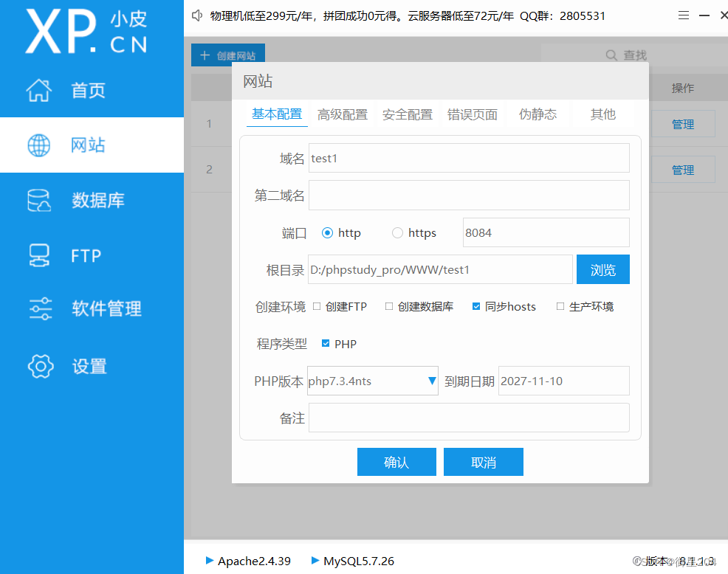Switch to the 伪静态 tab

click(x=538, y=114)
